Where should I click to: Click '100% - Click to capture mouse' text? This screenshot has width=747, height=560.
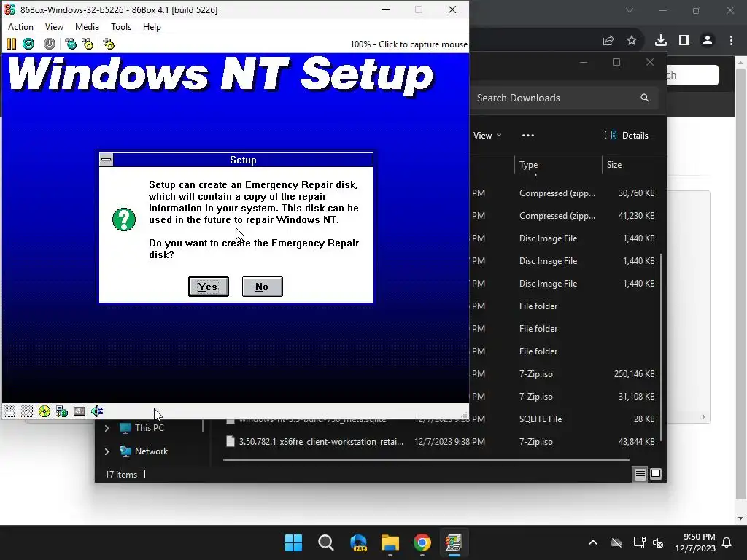coord(409,44)
